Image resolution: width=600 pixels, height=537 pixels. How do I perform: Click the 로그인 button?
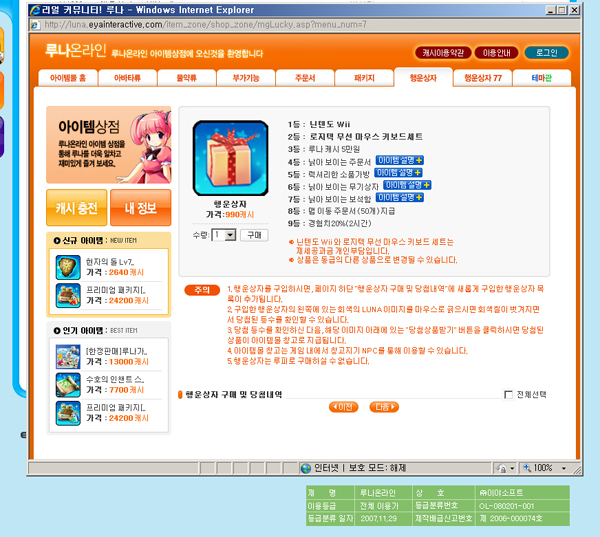pos(546,53)
